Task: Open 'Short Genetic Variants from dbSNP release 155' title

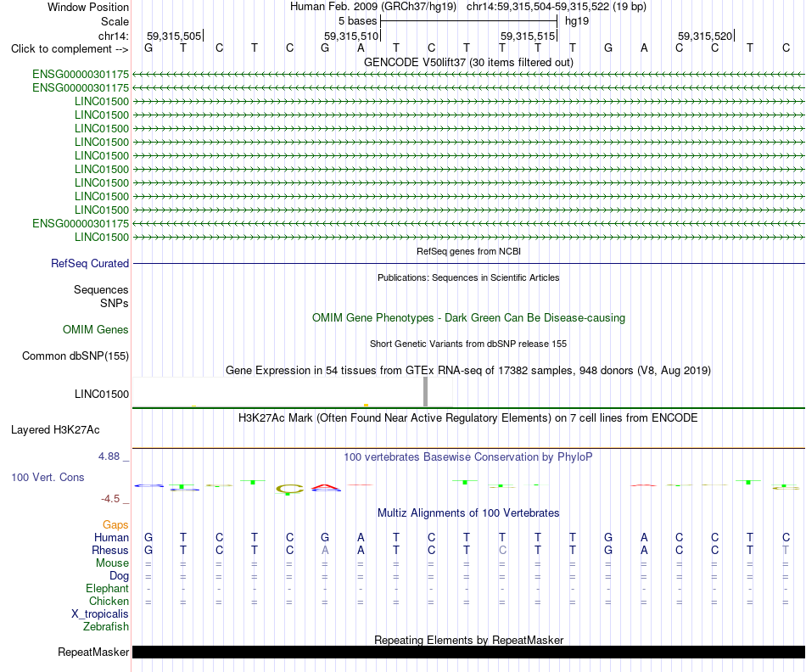Action: [468, 344]
